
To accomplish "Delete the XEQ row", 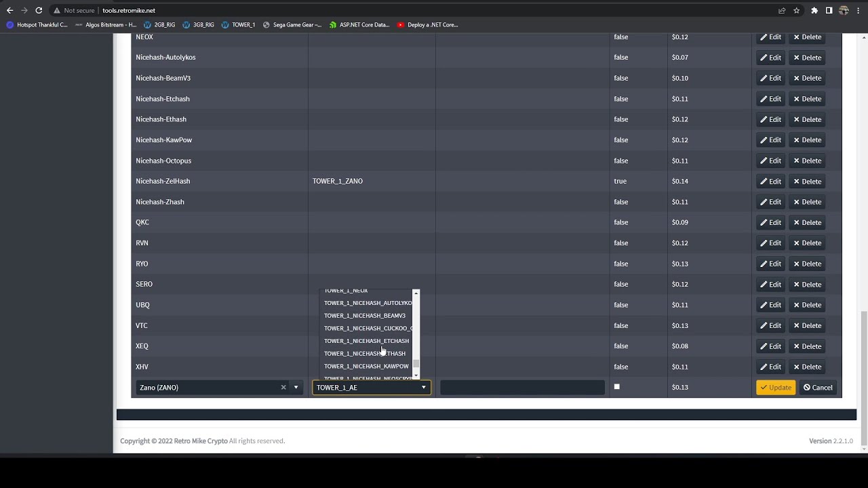I will click(807, 346).
